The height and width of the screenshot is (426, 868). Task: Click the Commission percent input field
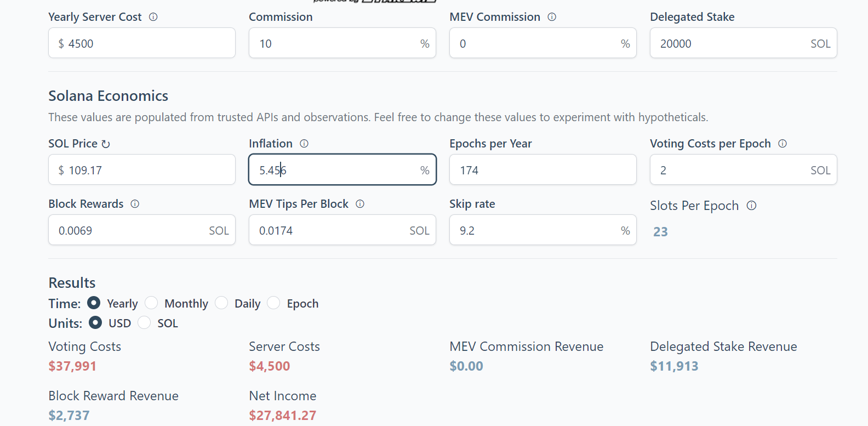point(342,43)
